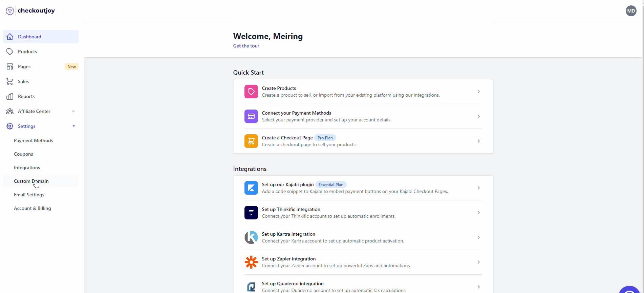Open the Create Products row chevron
Viewport: 644px width, 293px height.
[x=478, y=92]
